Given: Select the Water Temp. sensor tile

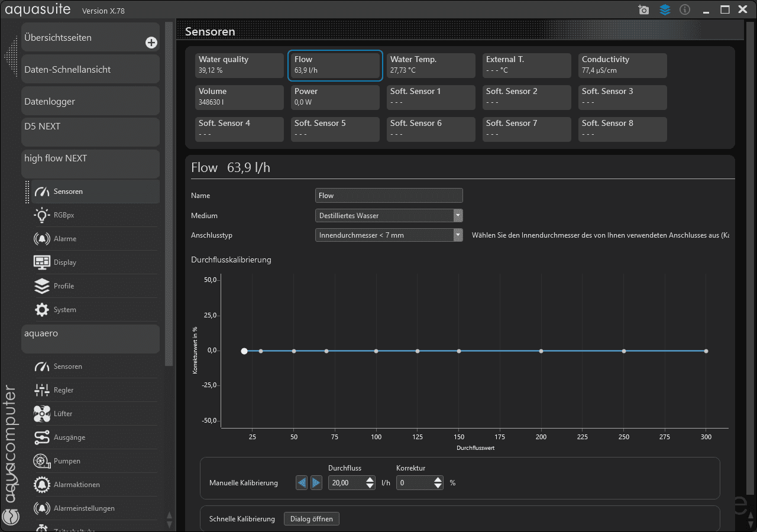Looking at the screenshot, I should pos(431,66).
